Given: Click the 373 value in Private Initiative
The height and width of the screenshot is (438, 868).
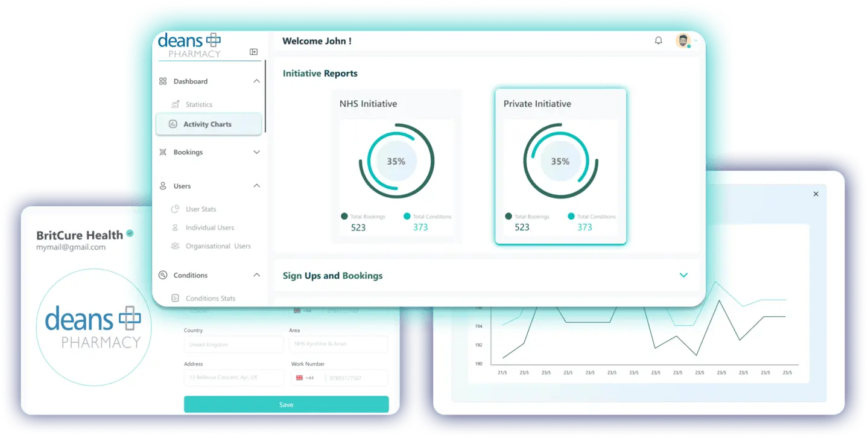Looking at the screenshot, I should 584,227.
